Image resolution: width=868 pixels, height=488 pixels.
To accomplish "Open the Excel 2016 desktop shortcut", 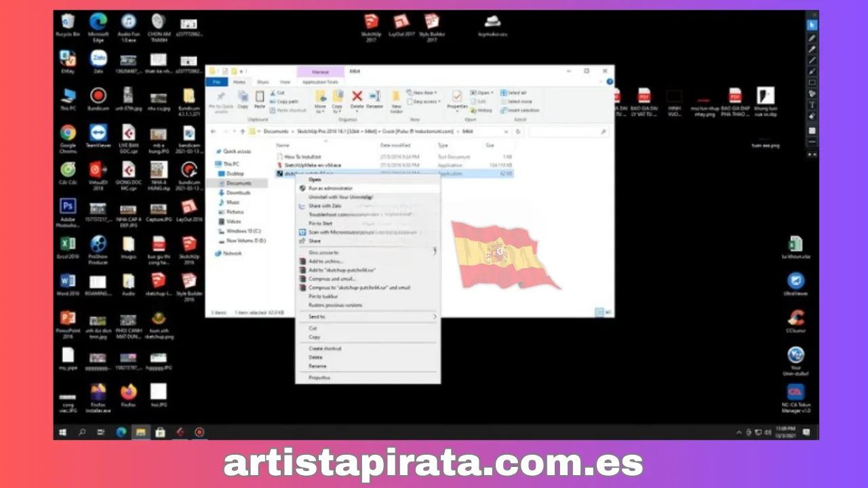I will pos(68,247).
